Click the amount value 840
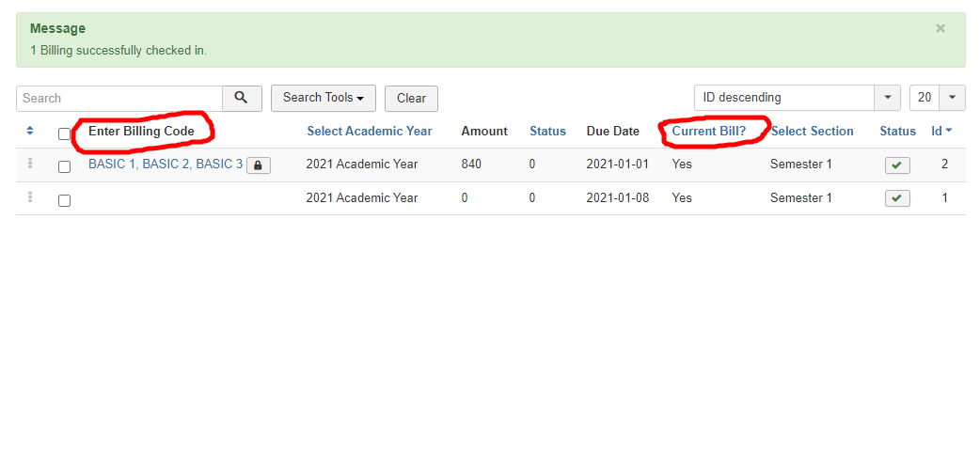The width and height of the screenshot is (980, 455). [471, 165]
